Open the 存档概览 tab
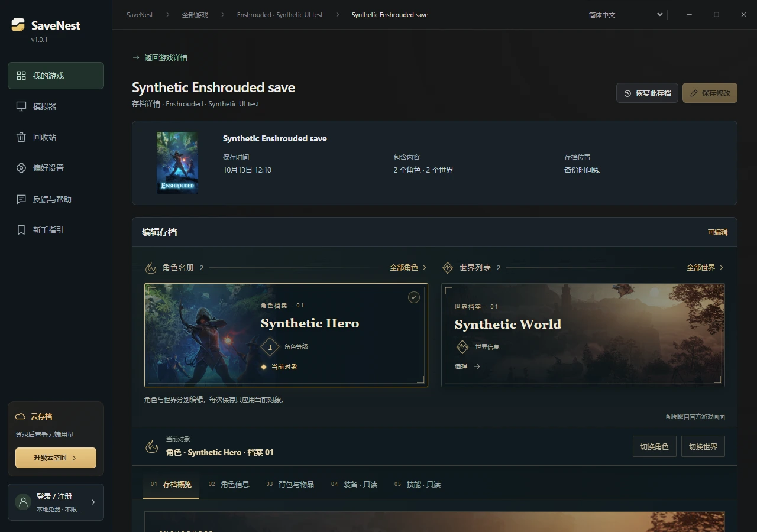 (171, 484)
